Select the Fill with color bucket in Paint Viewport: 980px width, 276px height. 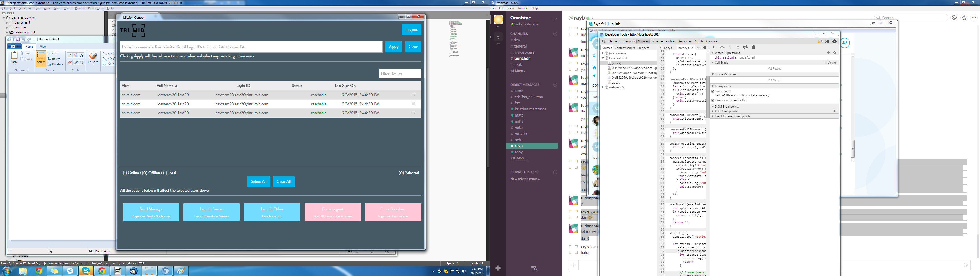coord(76,55)
